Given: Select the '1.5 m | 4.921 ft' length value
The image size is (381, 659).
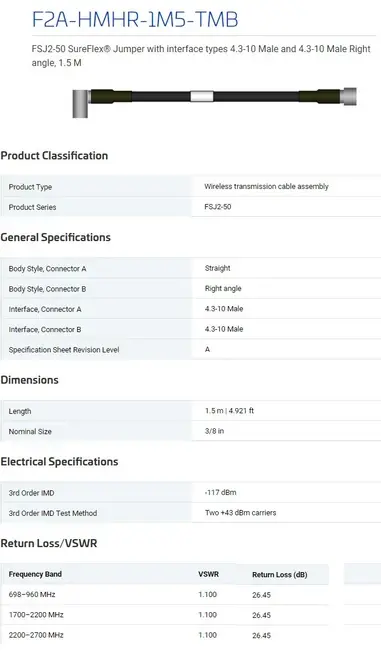Looking at the screenshot, I should coord(229,410).
